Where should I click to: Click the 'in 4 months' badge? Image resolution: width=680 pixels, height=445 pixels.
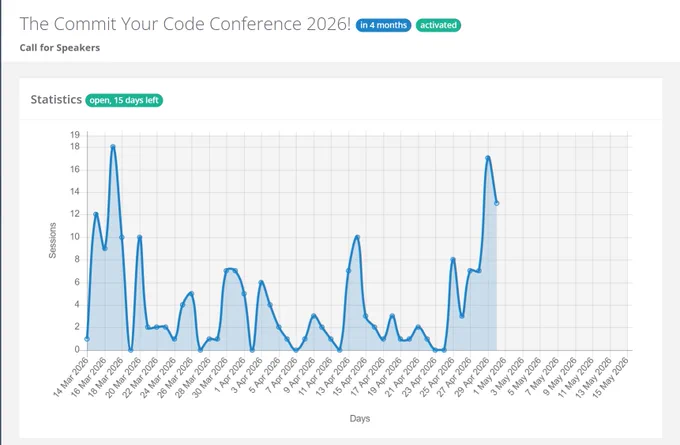[383, 25]
